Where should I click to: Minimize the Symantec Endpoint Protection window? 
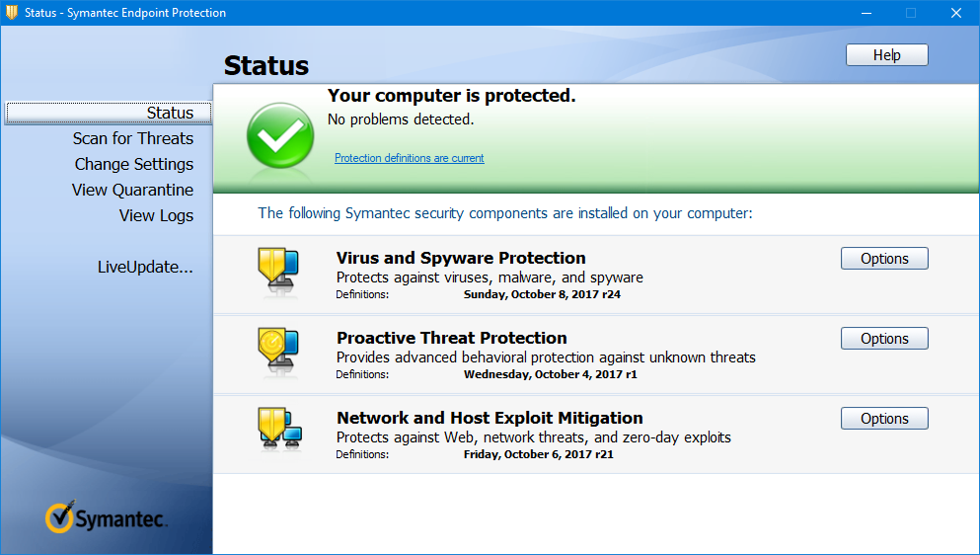tap(866, 13)
